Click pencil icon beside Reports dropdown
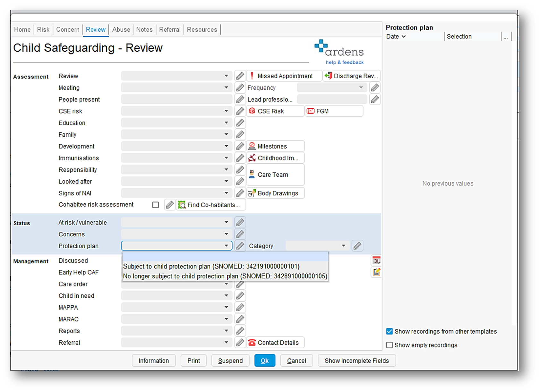The width and height of the screenshot is (540, 392). [240, 331]
